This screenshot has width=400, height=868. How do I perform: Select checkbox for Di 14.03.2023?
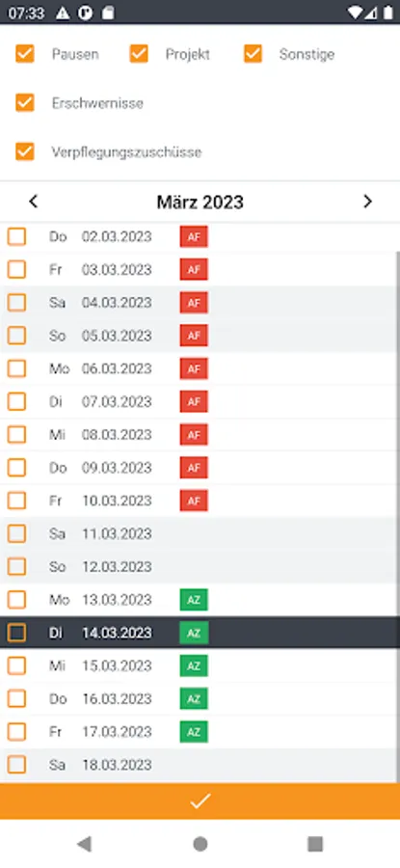pyautogui.click(x=16, y=633)
